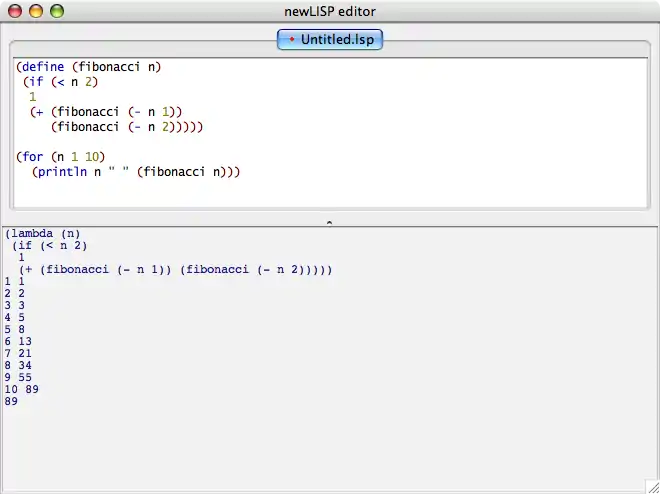This screenshot has width=660, height=494.
Task: Close the newLISP editor window
Action: [14, 11]
